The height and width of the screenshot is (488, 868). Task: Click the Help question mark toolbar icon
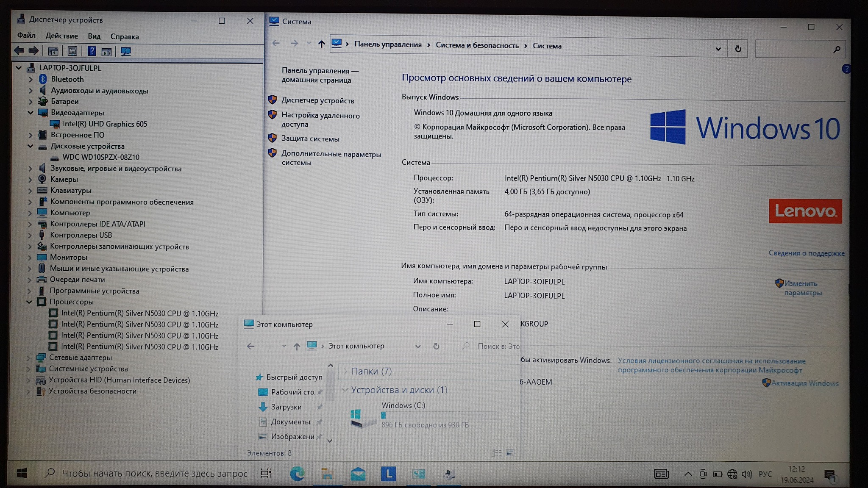[x=91, y=51]
